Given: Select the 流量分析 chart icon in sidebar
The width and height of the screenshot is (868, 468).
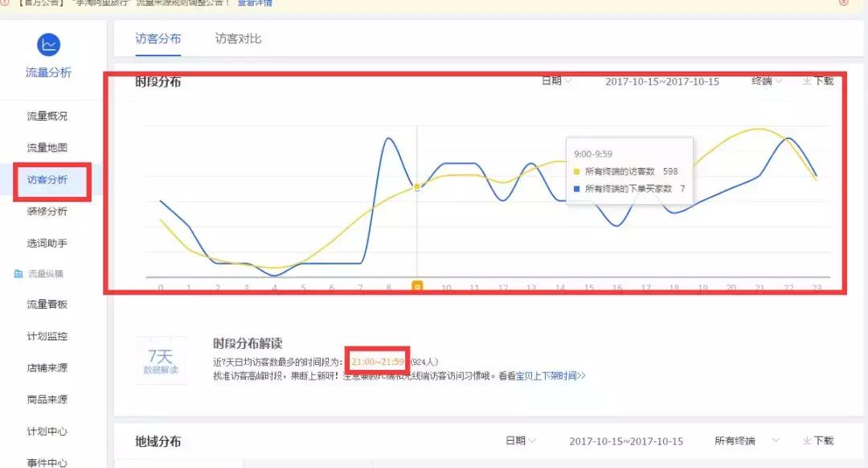Looking at the screenshot, I should pos(50,44).
